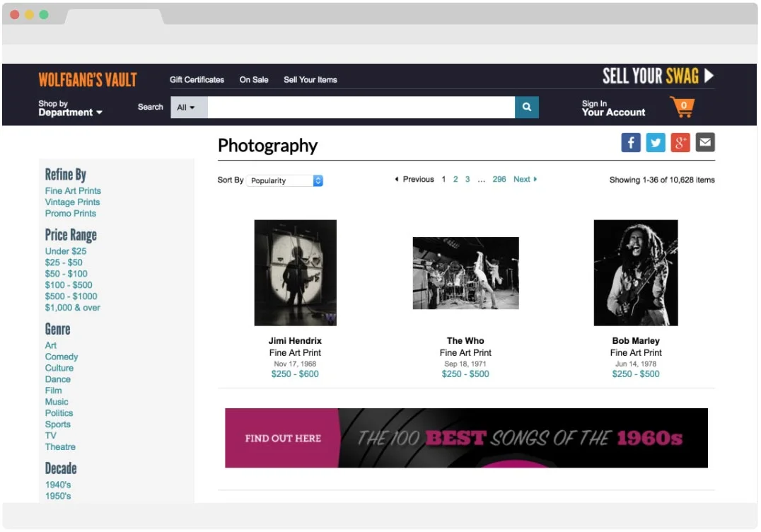Click The Who's $250 - $500 price
Viewport: 761px width, 532px height.
[x=465, y=374]
